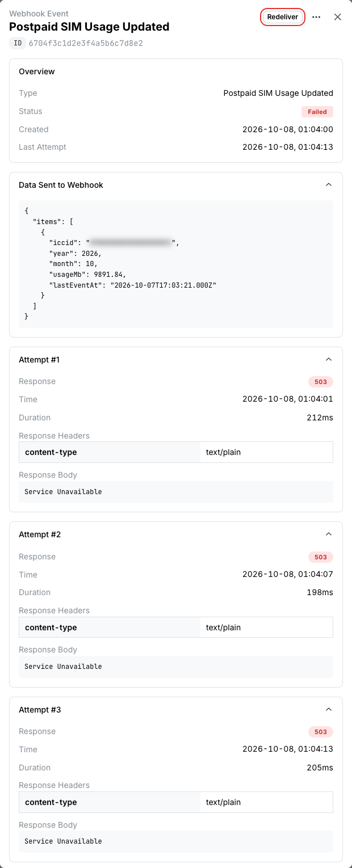Click the Redeliver button
352x868 pixels.
pyautogui.click(x=283, y=17)
